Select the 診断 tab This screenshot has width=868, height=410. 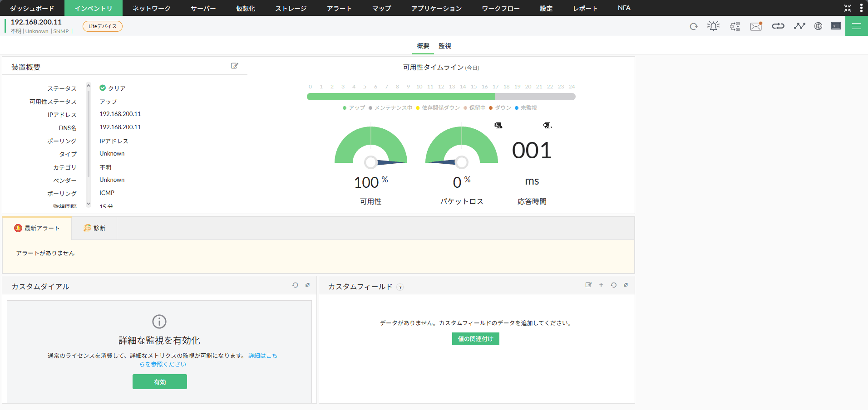coord(94,228)
